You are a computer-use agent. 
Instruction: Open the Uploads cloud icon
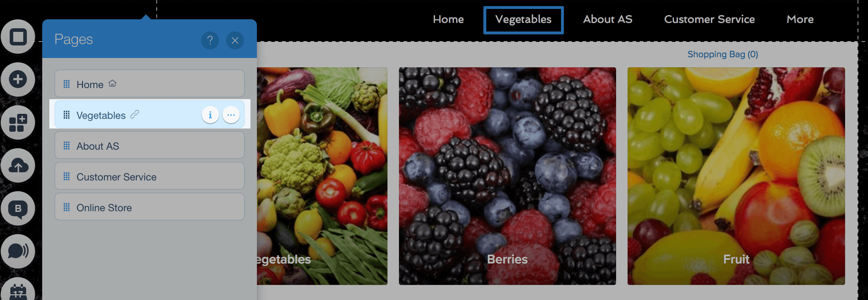[x=18, y=165]
